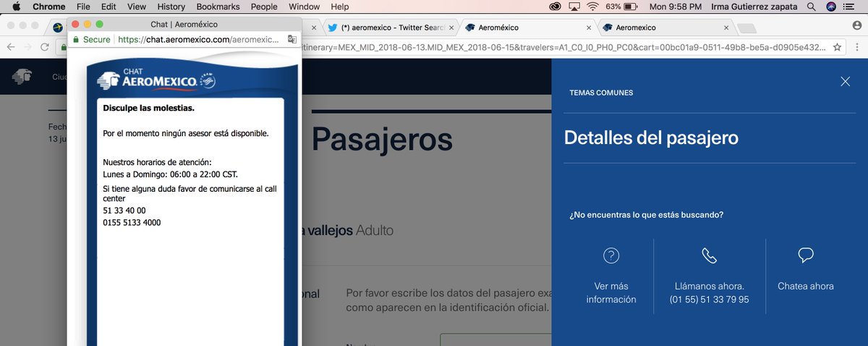The width and height of the screenshot is (868, 346).
Task: Click the chat bubble icon
Action: click(806, 256)
